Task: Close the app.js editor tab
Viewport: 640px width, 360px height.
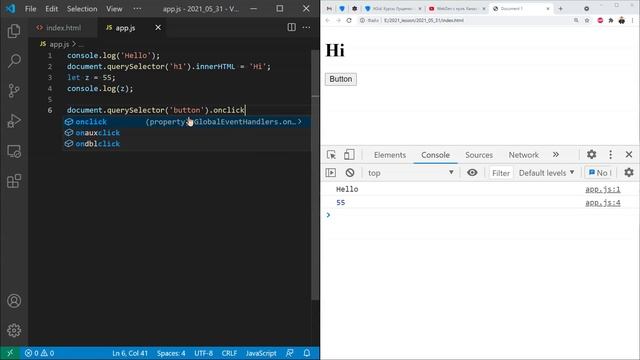Action: tap(158, 27)
